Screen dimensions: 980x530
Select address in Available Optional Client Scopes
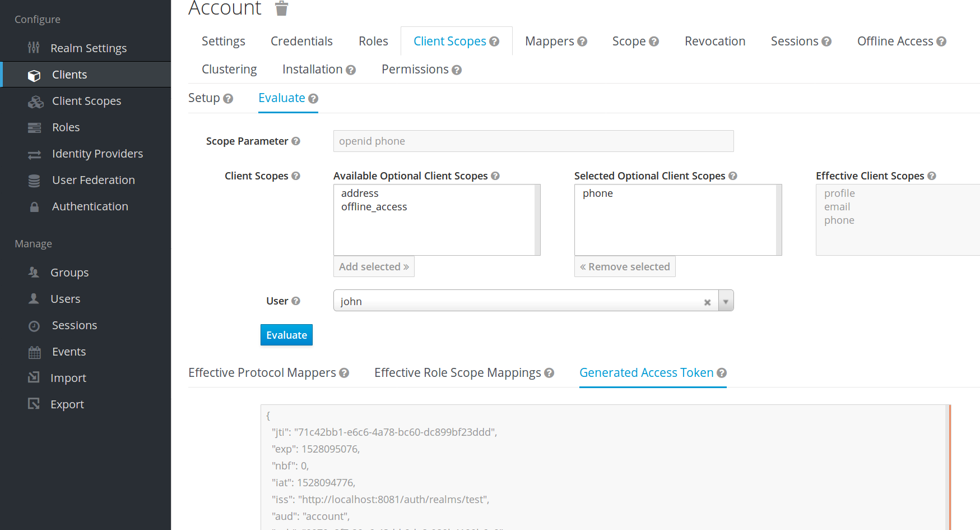coord(360,193)
